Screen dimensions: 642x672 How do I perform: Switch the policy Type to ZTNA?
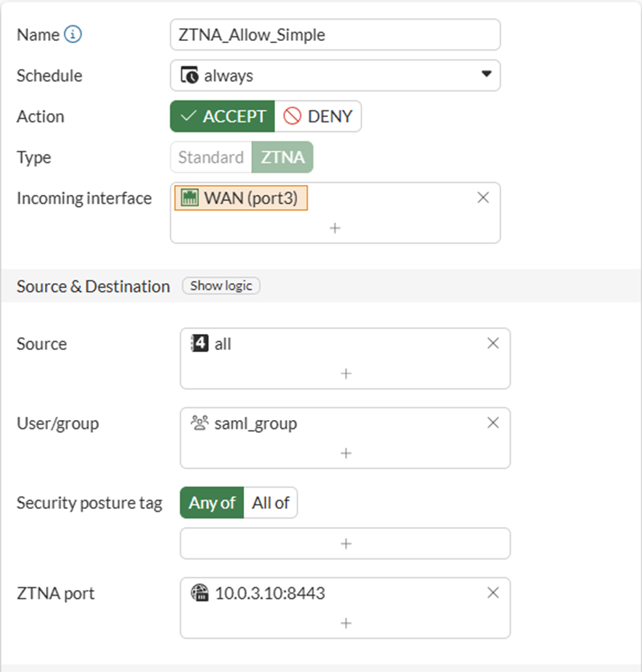282,157
